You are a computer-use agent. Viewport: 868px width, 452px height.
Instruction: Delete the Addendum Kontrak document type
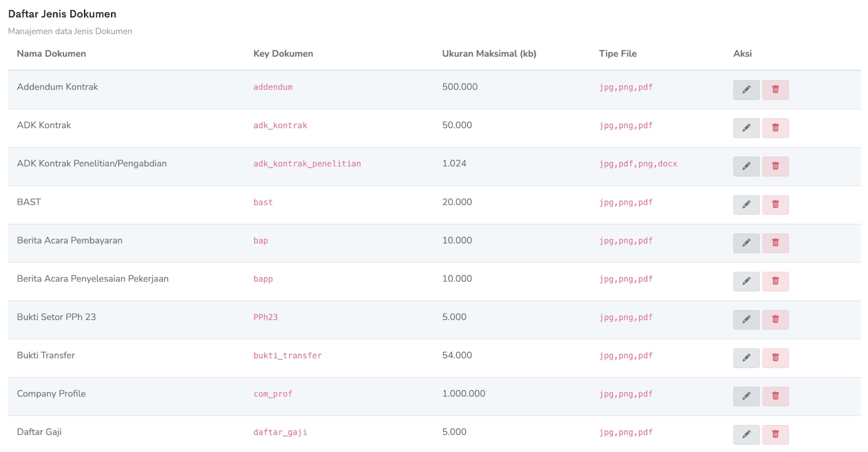point(775,89)
